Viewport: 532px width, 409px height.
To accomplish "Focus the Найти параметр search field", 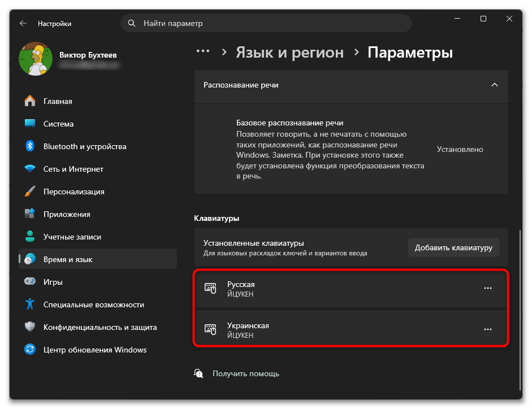I will click(x=266, y=23).
